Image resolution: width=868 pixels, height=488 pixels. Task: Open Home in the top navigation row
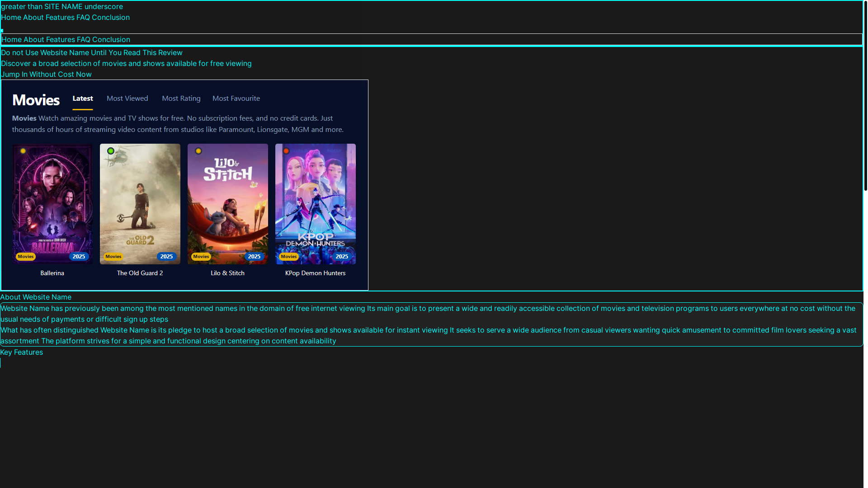11,17
